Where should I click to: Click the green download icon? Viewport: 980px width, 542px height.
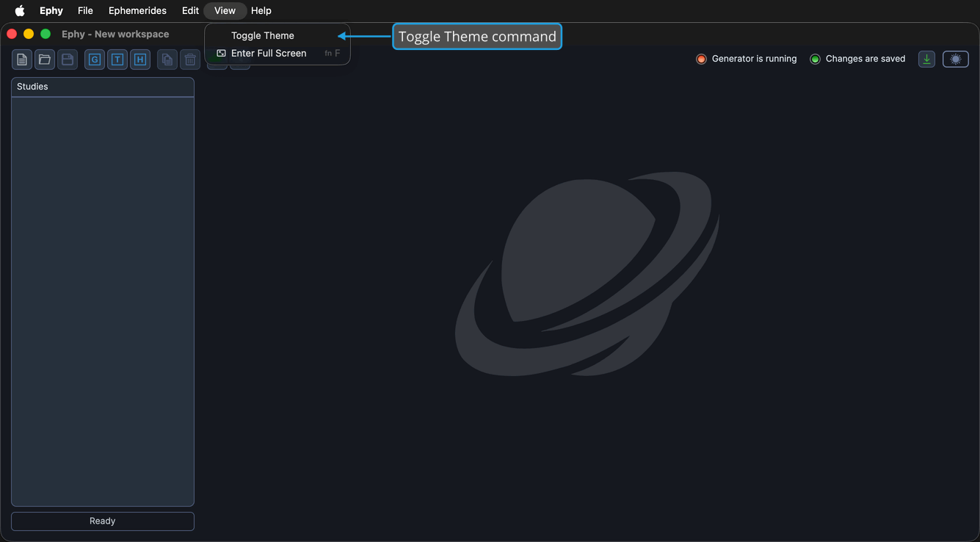point(927,59)
